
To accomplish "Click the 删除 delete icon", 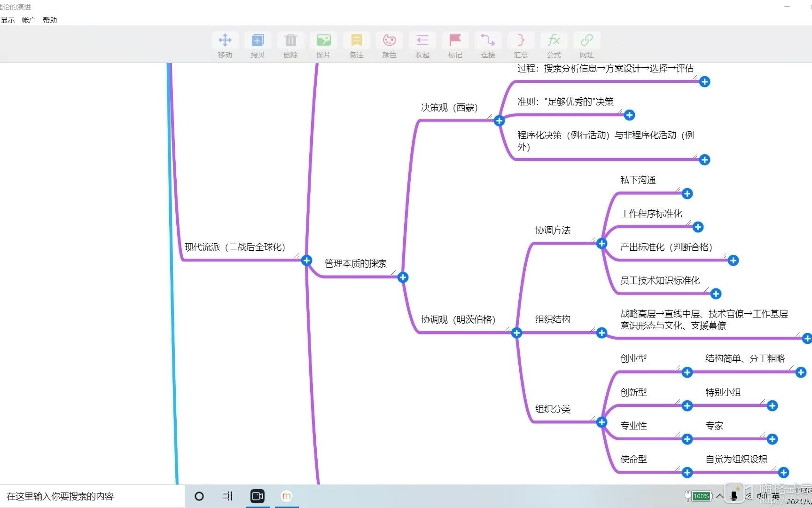I will pos(290,45).
